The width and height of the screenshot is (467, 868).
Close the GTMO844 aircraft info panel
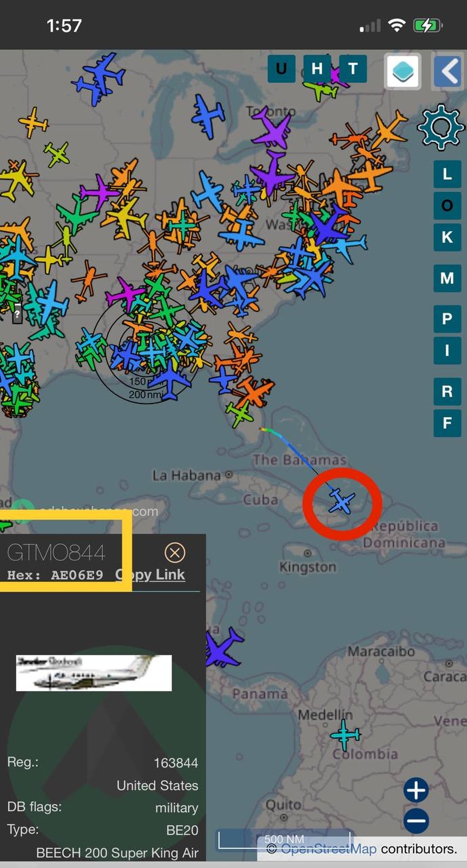[x=175, y=553]
